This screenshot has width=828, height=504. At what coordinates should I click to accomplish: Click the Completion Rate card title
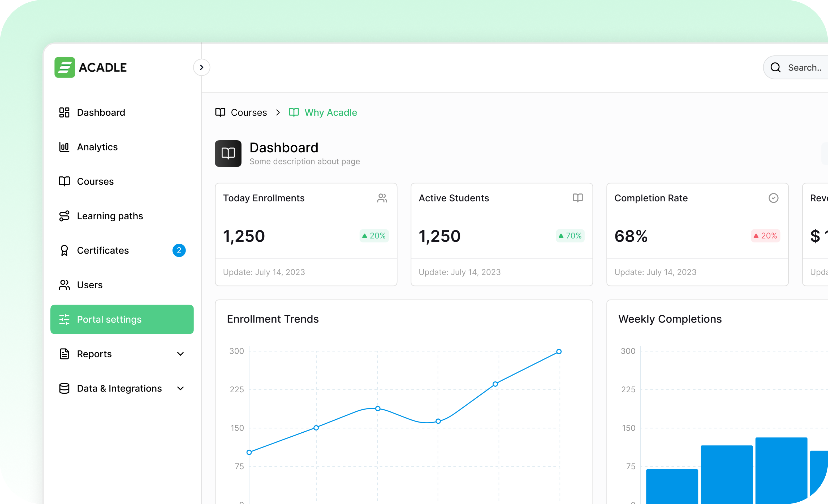click(x=651, y=198)
